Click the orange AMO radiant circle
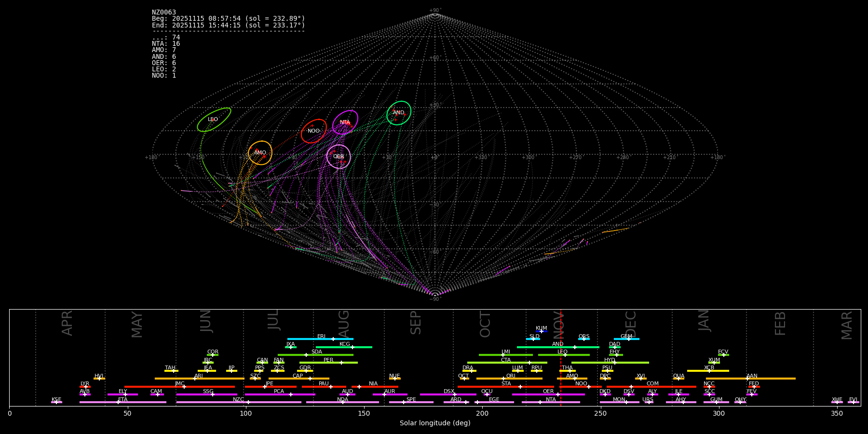 coord(260,153)
